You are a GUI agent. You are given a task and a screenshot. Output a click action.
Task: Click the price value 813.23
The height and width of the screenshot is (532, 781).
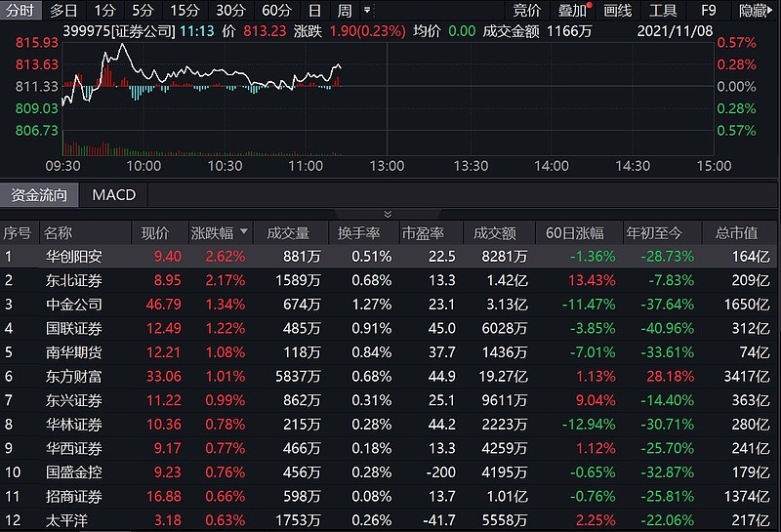(265, 31)
